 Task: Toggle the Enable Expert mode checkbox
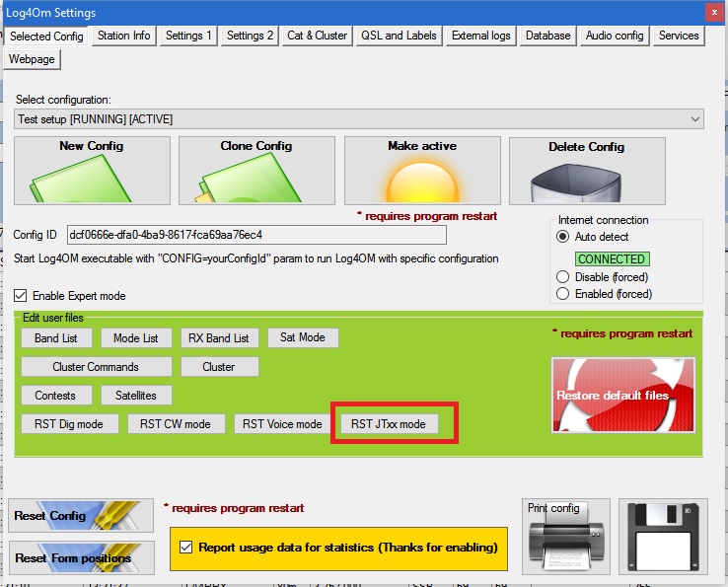pos(21,296)
